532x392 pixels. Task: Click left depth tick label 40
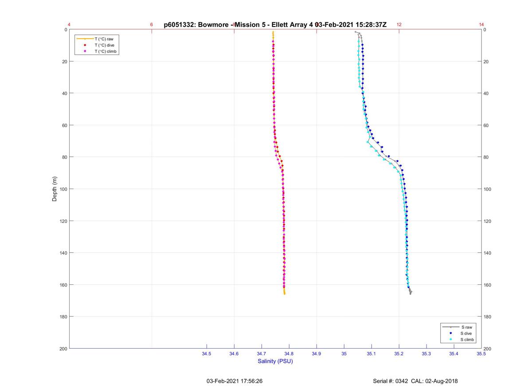click(x=64, y=93)
